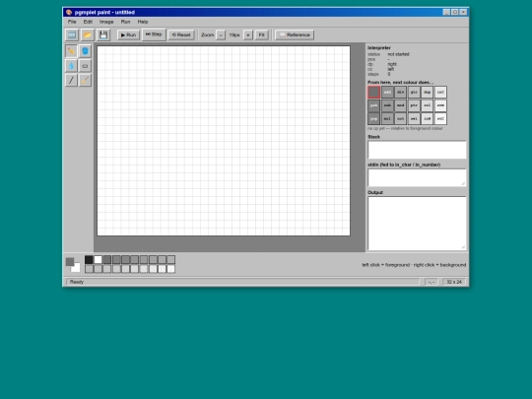Select the Rectangle tool
Screen dimensions: 532x399
[x=85, y=66]
